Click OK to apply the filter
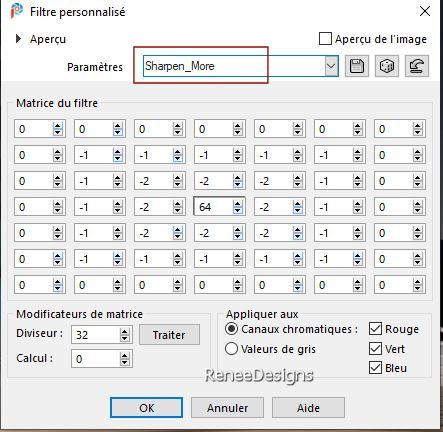Viewport: 443px width, 432px height. click(146, 408)
